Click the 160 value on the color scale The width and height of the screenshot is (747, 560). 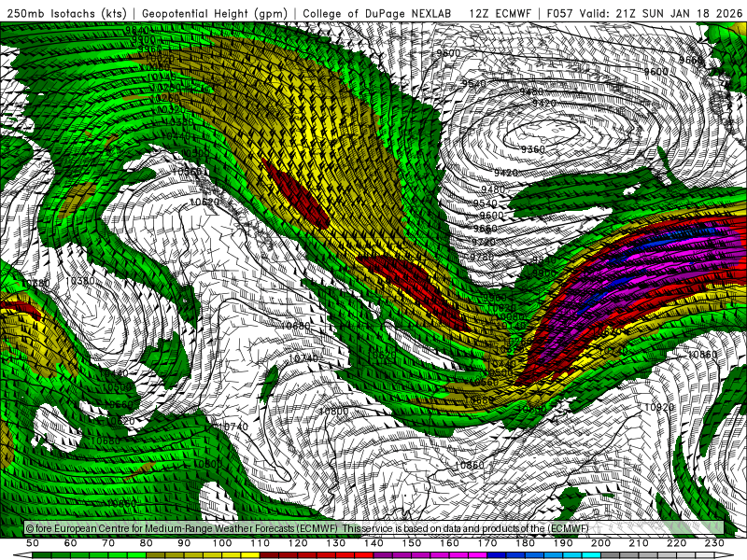point(449,542)
